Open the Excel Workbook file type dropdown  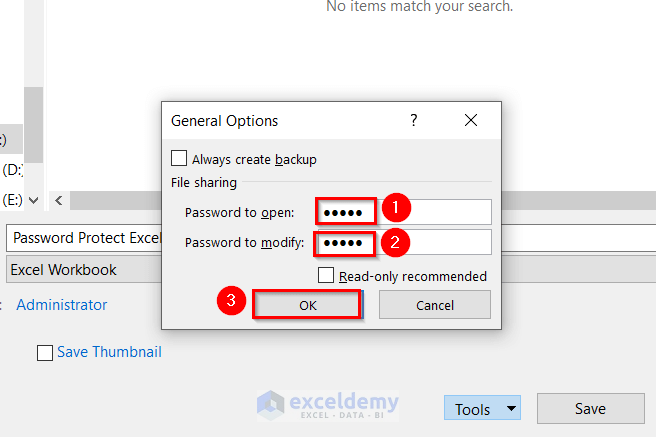[x=80, y=269]
